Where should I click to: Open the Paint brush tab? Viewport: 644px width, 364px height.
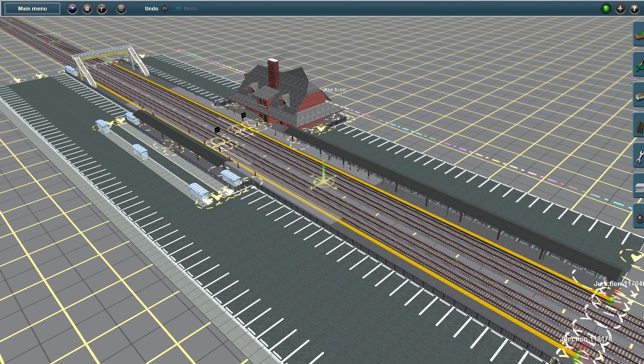[x=639, y=64]
